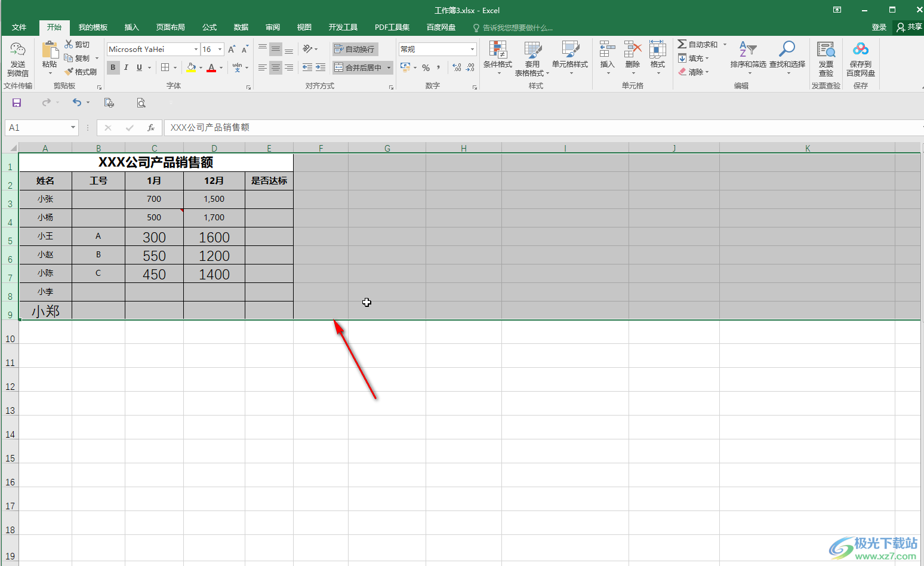Click the 共享 share button
Image resolution: width=924 pixels, height=566 pixels.
[909, 27]
